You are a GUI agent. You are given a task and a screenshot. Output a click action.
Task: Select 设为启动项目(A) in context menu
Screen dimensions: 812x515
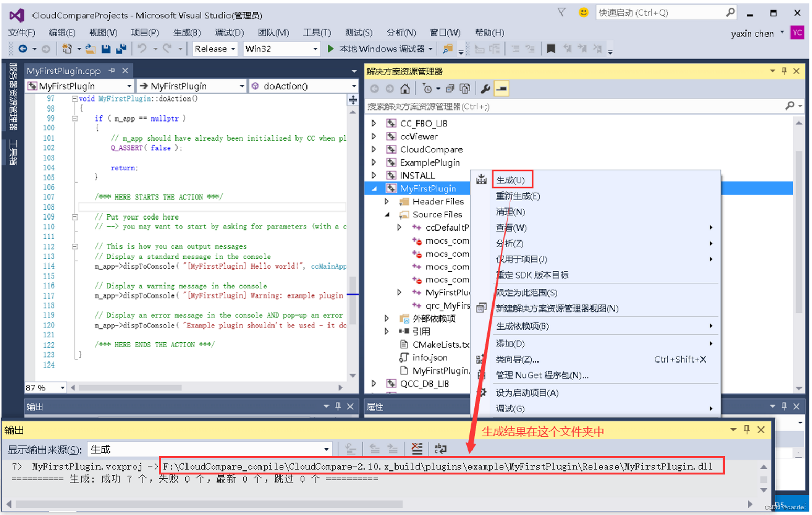(527, 392)
